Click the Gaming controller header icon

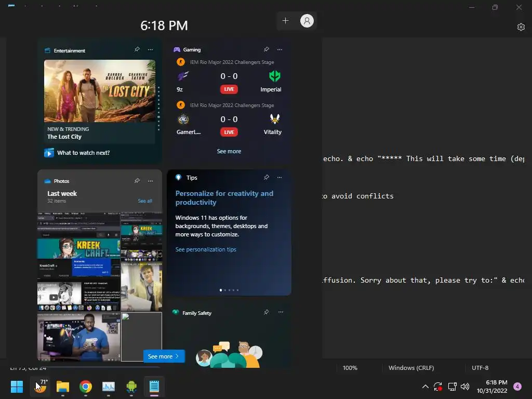[x=177, y=49]
